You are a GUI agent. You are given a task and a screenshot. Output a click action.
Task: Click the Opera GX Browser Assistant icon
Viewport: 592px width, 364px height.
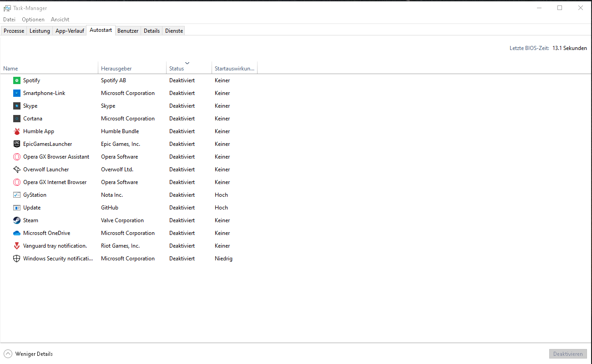[17, 157]
